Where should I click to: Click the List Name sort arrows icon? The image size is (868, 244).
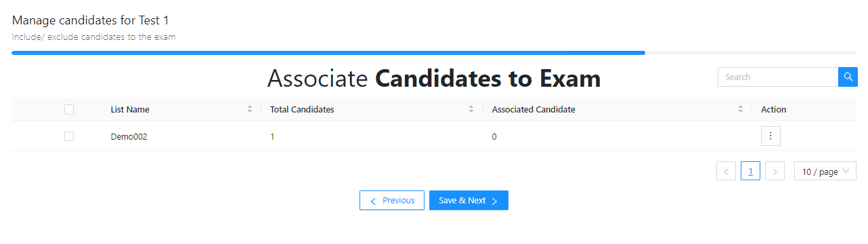click(x=250, y=109)
